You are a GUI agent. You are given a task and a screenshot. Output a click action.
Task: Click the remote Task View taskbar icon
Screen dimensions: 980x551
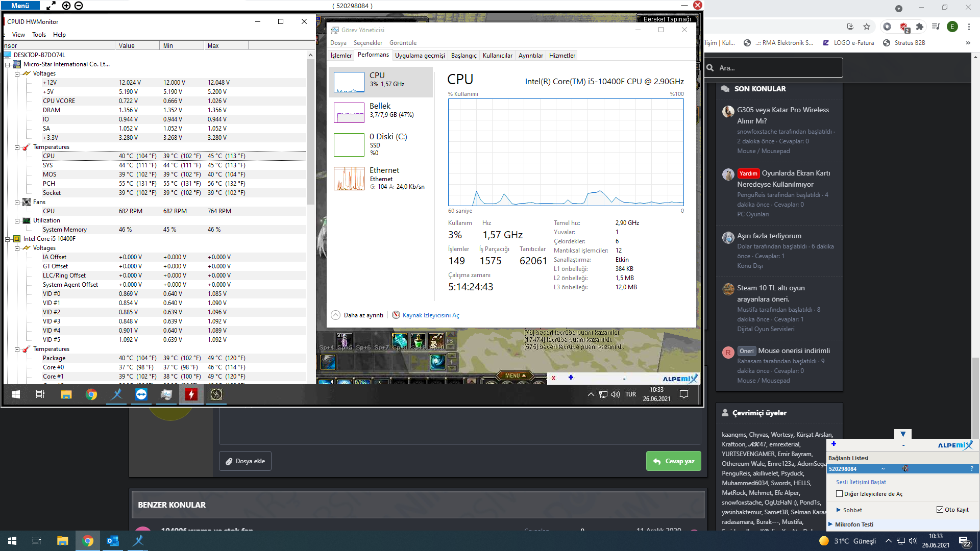point(40,394)
